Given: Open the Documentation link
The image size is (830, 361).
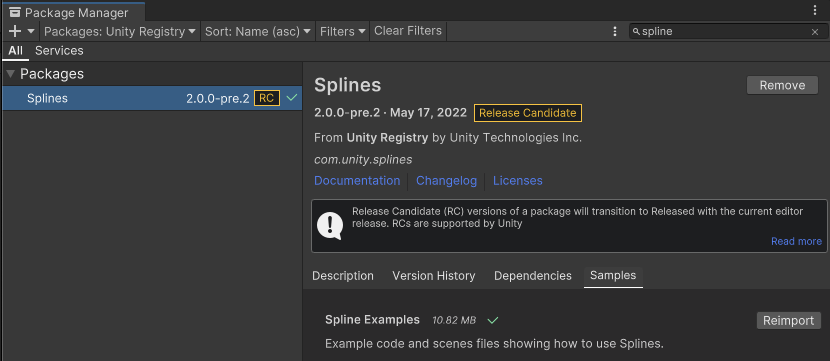Looking at the screenshot, I should click(357, 180).
